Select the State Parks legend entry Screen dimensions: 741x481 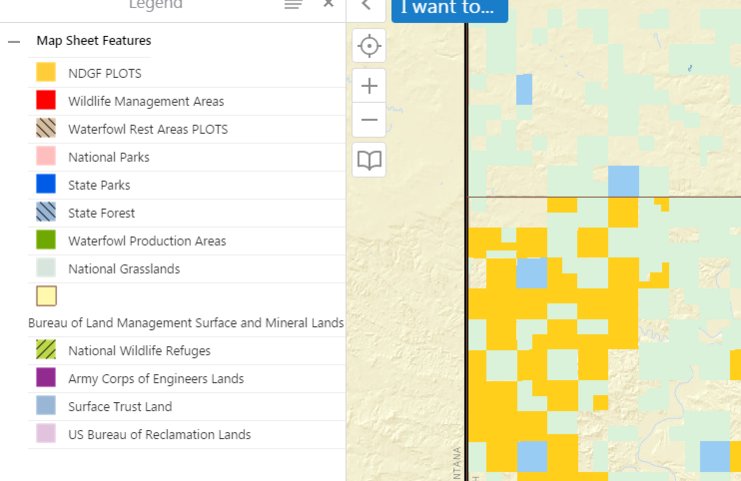pos(99,185)
